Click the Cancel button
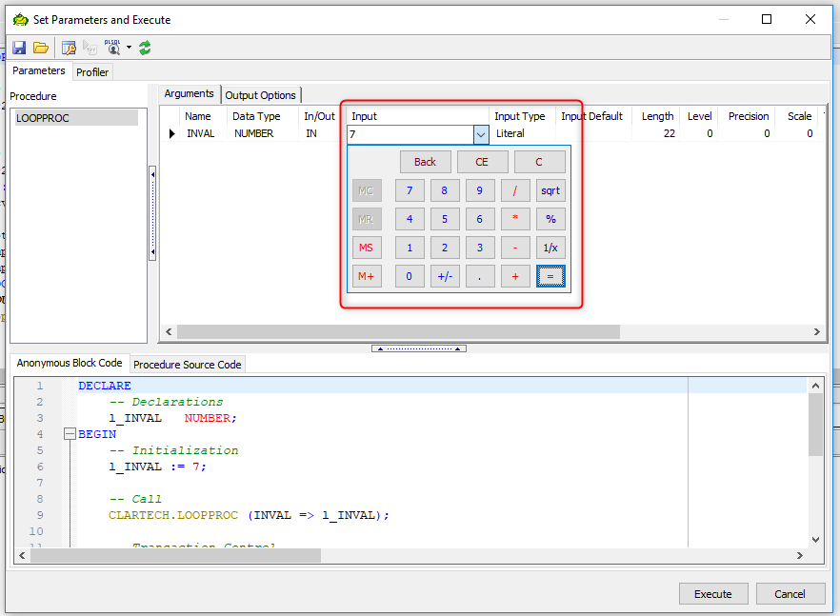Image resolution: width=840 pixels, height=616 pixels. [790, 593]
